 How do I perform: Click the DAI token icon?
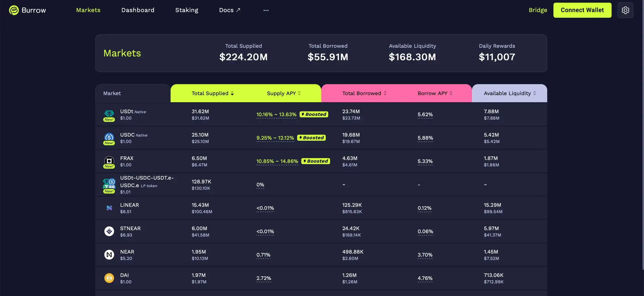click(109, 278)
